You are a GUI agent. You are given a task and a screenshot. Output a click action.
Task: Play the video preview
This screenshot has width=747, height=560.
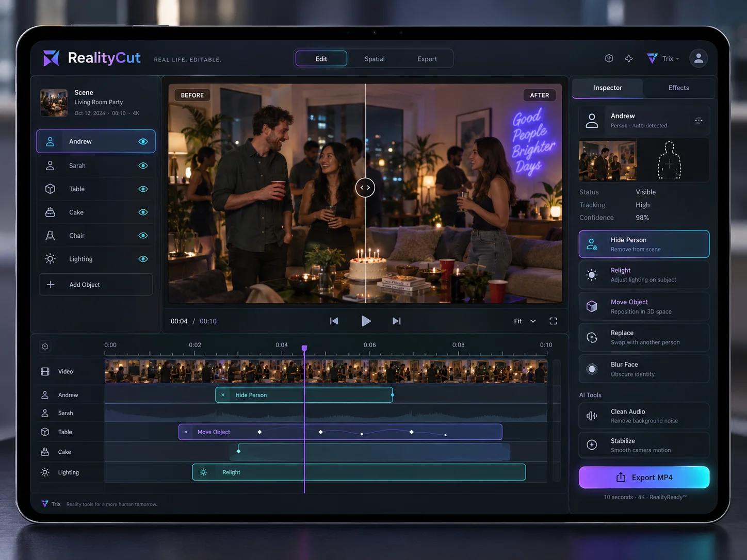click(366, 321)
